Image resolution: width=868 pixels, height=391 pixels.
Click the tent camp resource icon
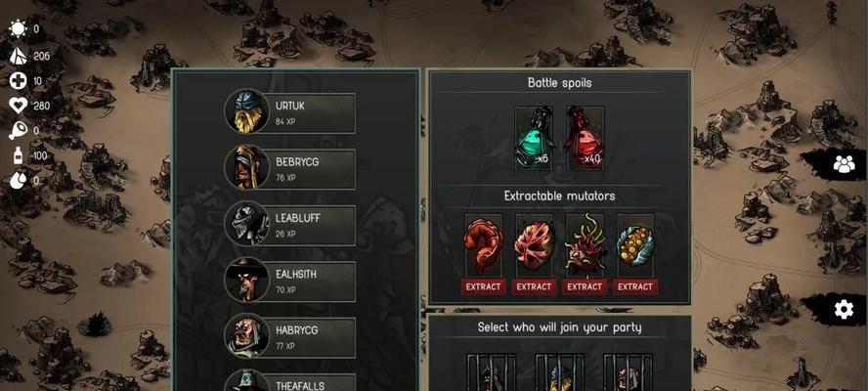(x=18, y=56)
